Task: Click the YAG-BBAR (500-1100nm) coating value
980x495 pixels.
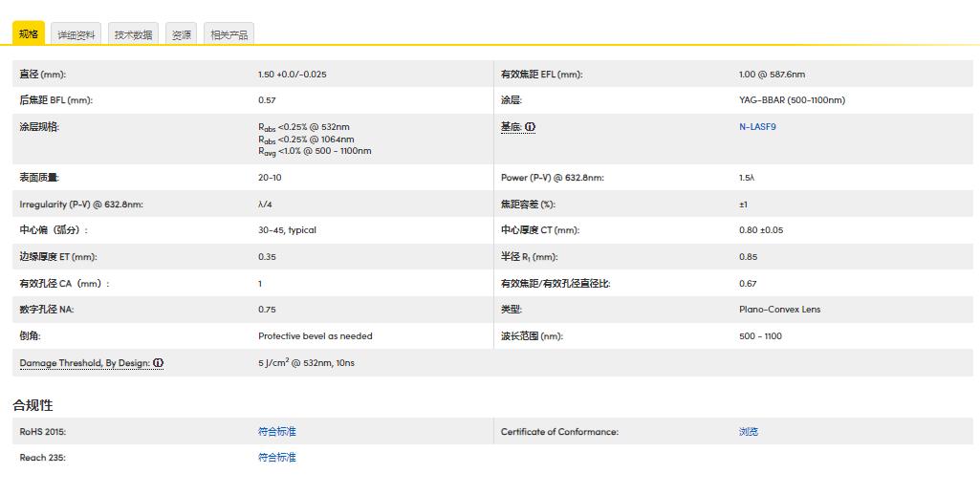Action: pos(792,100)
